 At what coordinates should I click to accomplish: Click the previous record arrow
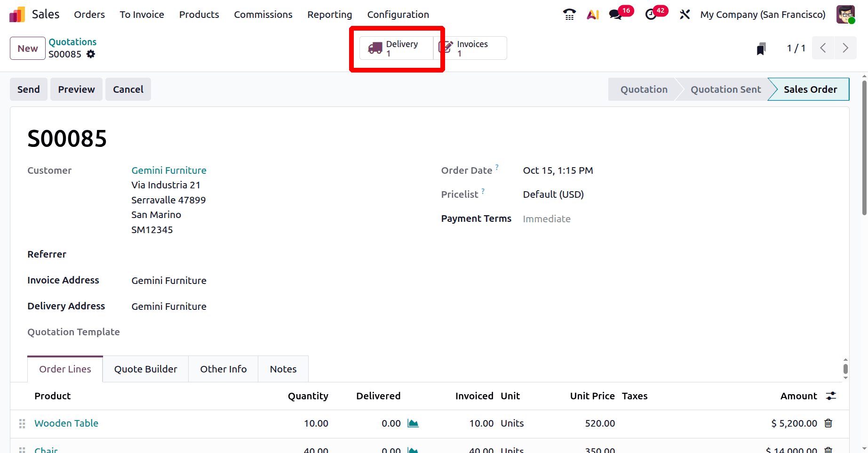tap(823, 48)
